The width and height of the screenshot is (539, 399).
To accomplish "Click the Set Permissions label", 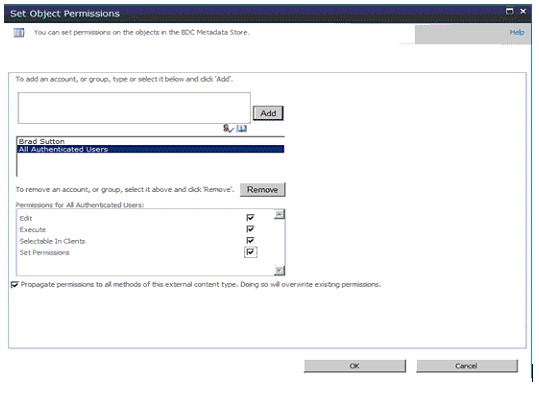I will pyautogui.click(x=44, y=253).
